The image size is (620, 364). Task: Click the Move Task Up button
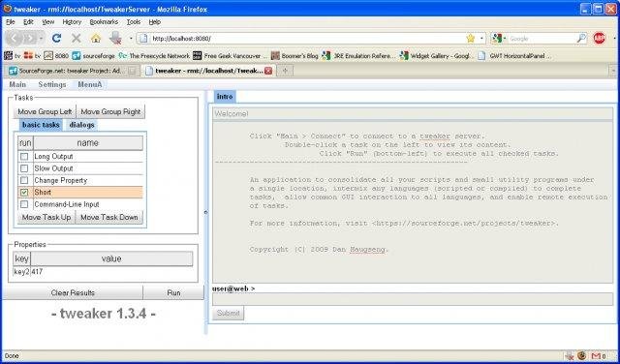(x=46, y=218)
